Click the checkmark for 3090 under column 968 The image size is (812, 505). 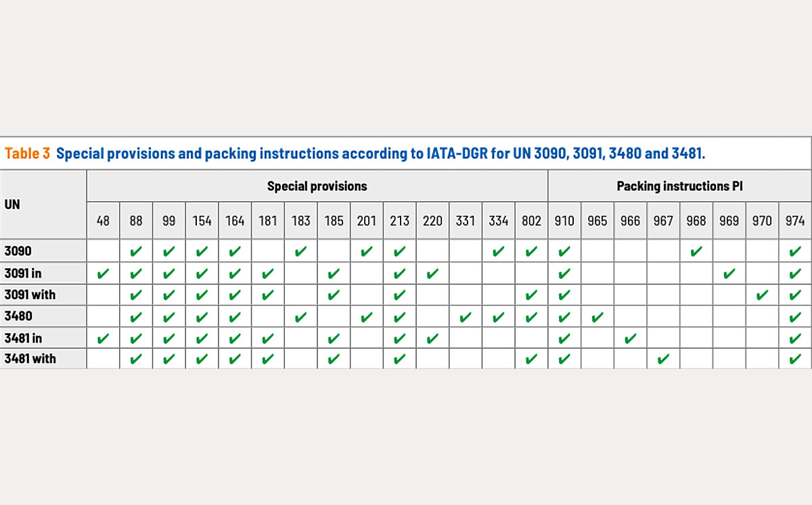tap(696, 252)
